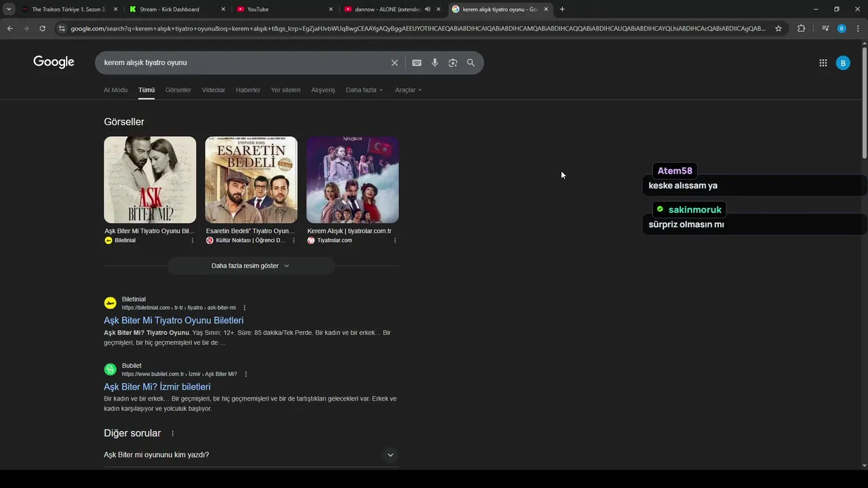Screen dimensions: 868x488
Task: Open the media control icon in toolbar
Action: tap(825, 28)
